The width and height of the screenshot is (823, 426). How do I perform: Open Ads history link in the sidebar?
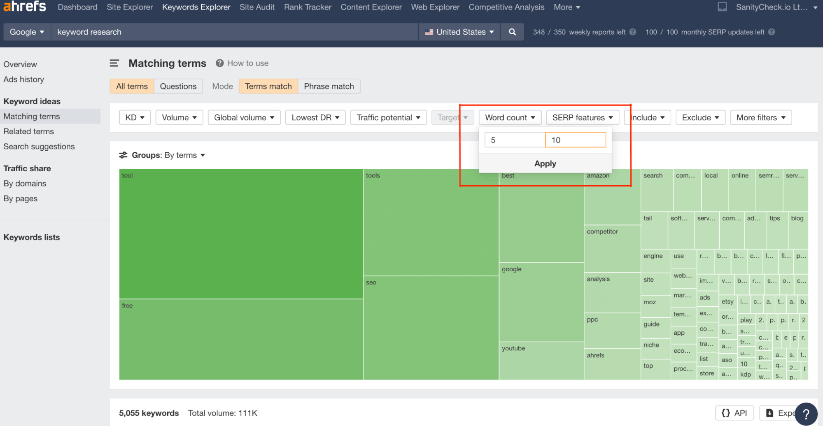[24, 79]
